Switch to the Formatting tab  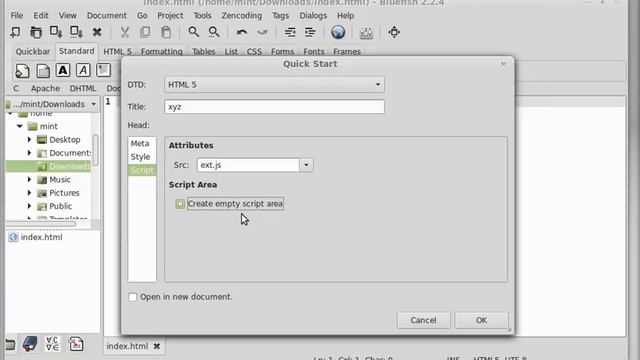162,51
